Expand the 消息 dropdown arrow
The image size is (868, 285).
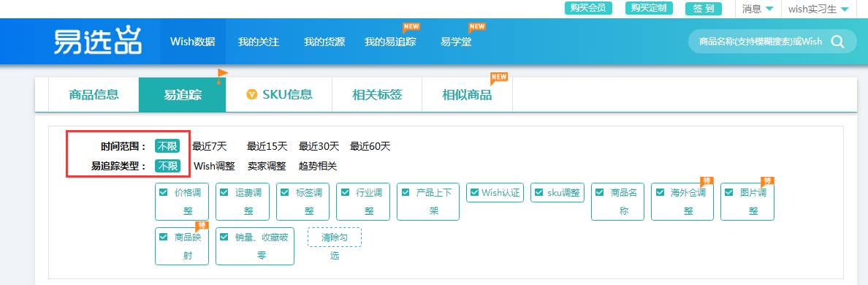769,9
